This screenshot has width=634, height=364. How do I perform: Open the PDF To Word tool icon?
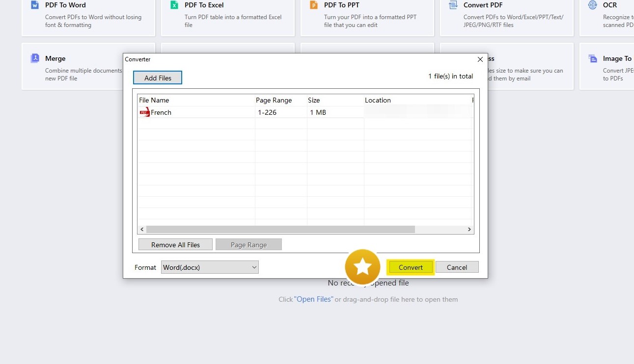point(35,5)
